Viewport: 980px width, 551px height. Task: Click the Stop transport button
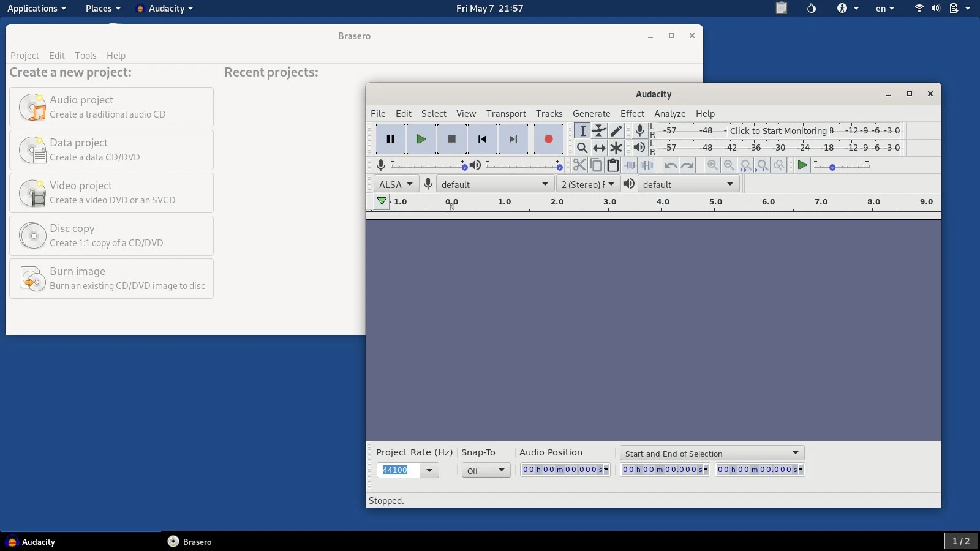[x=452, y=139]
